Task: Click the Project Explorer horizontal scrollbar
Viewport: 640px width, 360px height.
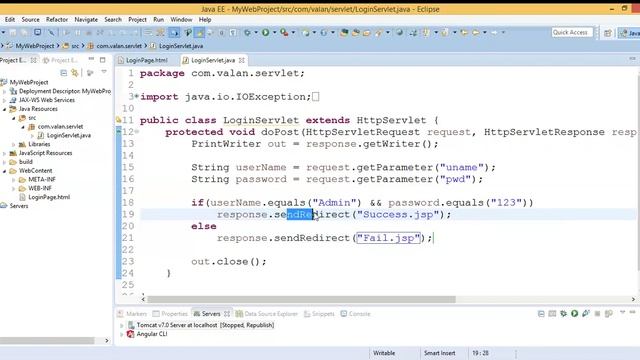Action: point(47,340)
